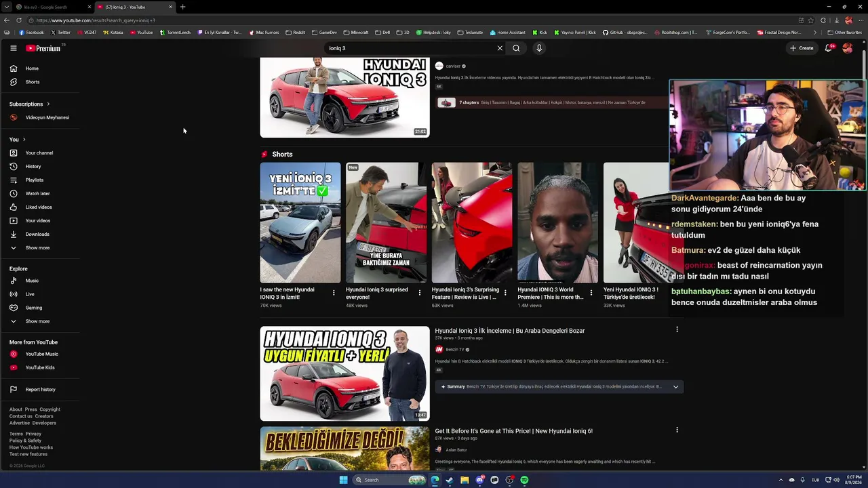Viewport: 868px width, 488px height.
Task: Expand the Subscriptions section
Action: [x=30, y=104]
